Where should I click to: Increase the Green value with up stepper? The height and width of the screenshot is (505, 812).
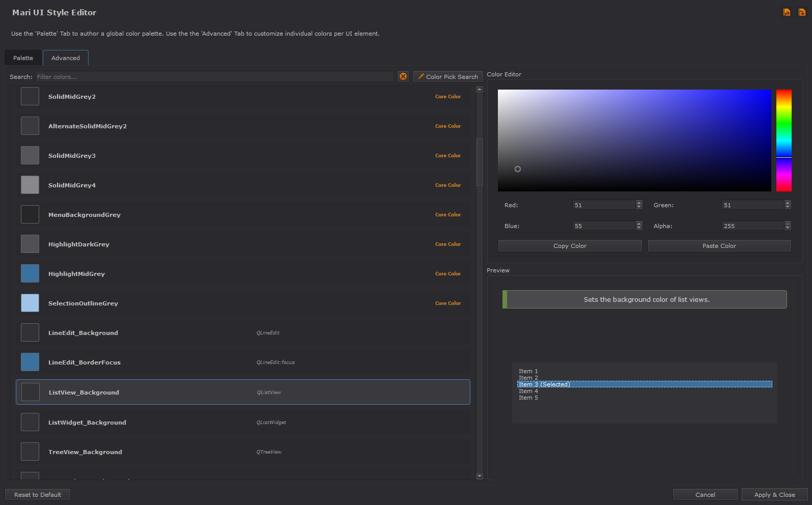[x=788, y=203]
